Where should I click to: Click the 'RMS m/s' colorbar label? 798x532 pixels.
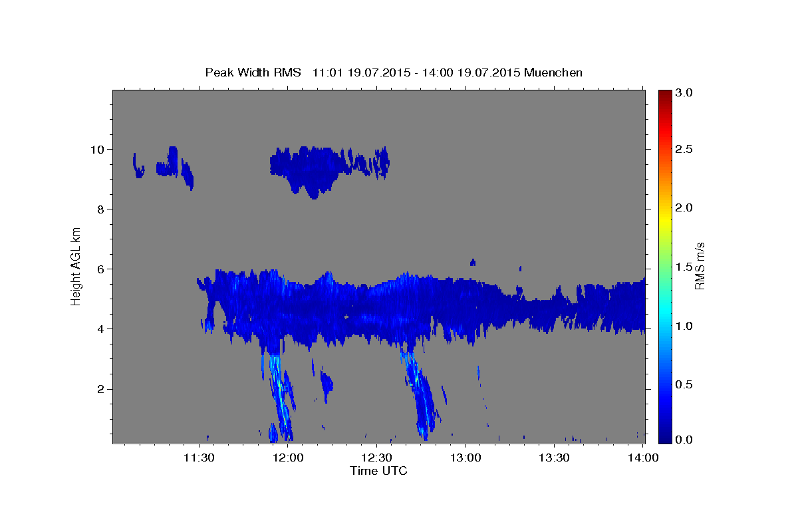699,266
